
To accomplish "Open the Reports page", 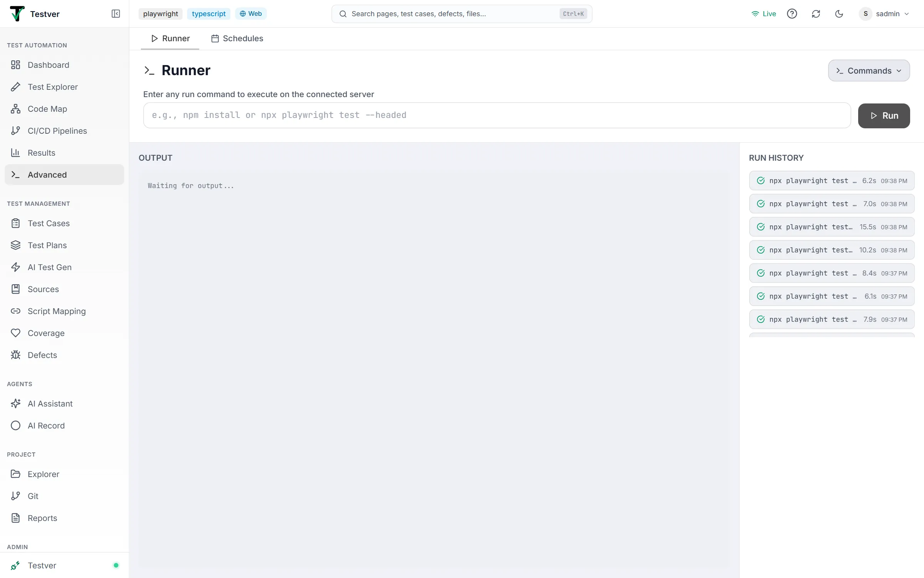I will pos(64,518).
